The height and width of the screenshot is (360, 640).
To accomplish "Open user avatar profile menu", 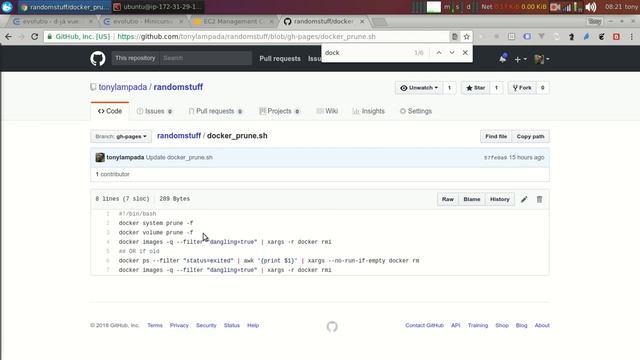I will (542, 59).
